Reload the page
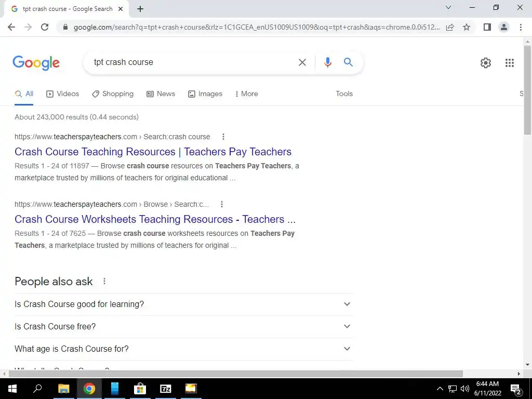532x399 pixels. (45, 27)
